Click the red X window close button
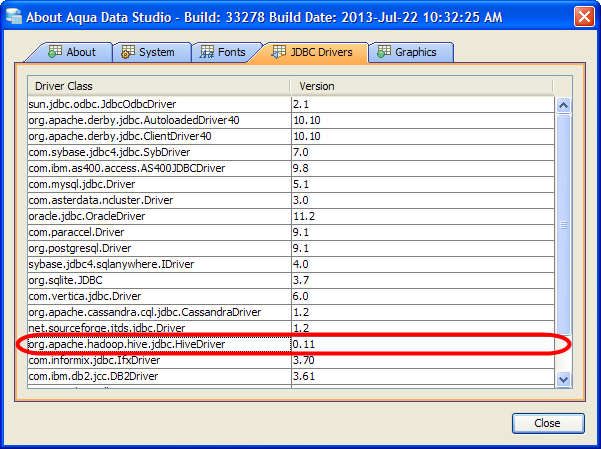Image resolution: width=601 pixels, height=449 pixels. point(584,17)
